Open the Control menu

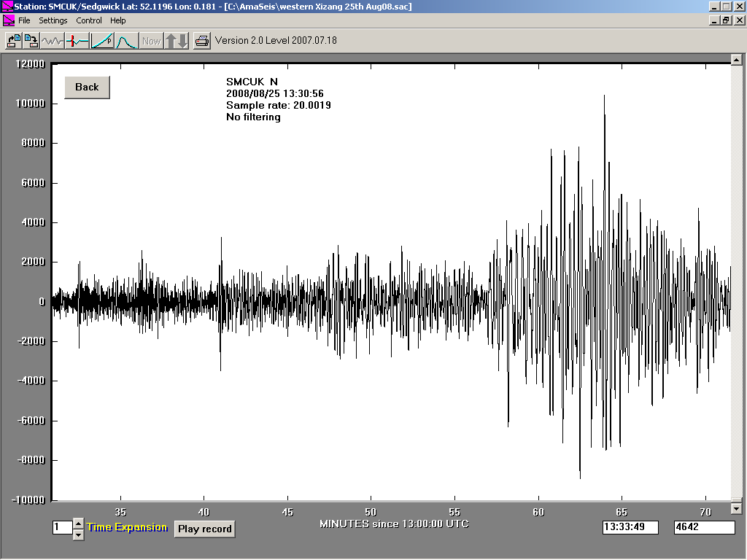(x=89, y=20)
